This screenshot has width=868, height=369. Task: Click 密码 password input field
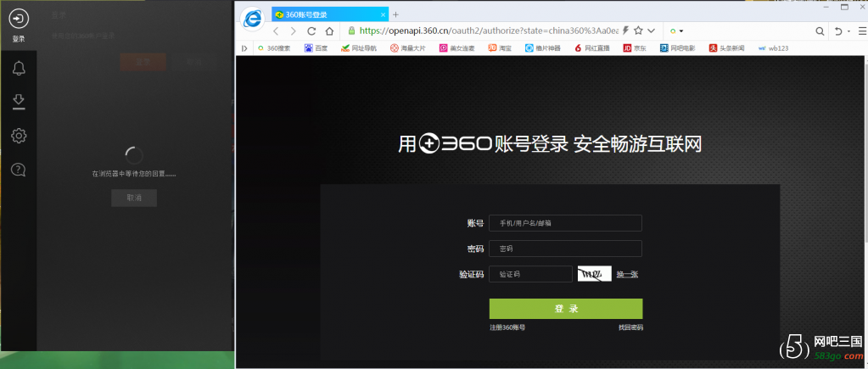(565, 249)
